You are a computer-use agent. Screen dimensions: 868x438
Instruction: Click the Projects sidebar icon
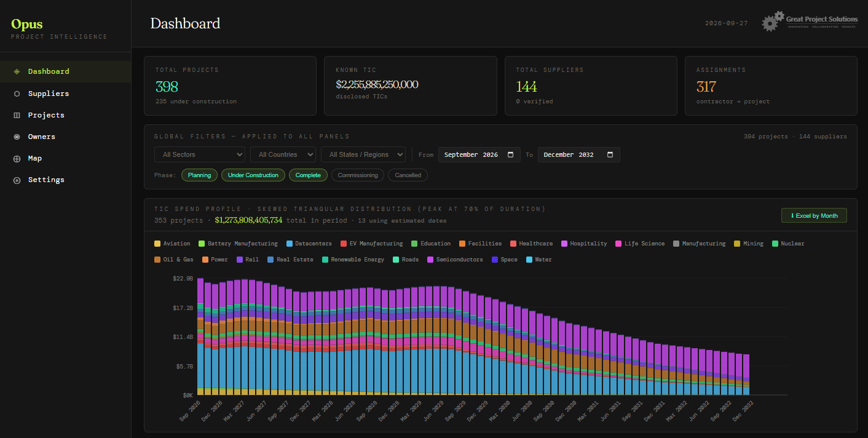pos(17,115)
